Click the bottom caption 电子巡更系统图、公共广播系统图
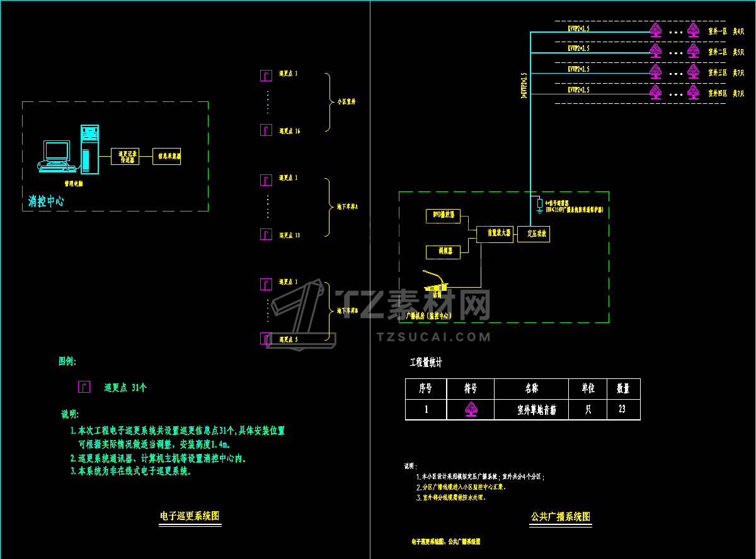The height and width of the screenshot is (559, 756). pyautogui.click(x=446, y=541)
